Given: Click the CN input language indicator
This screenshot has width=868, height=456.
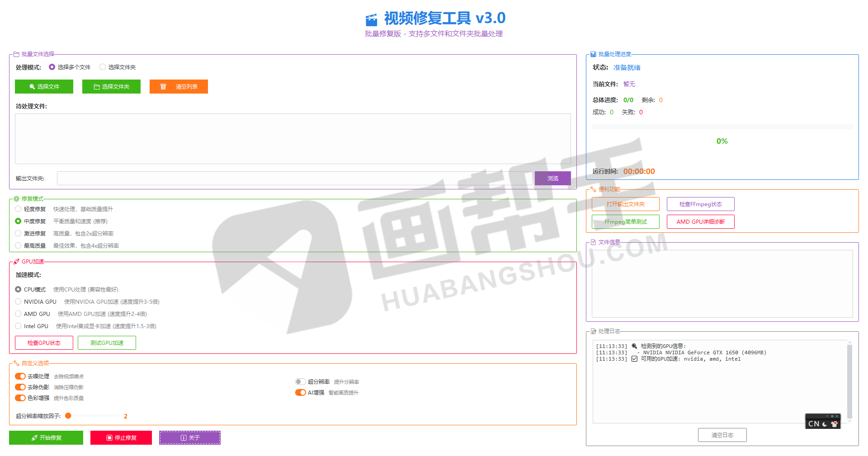Looking at the screenshot, I should click(813, 424).
